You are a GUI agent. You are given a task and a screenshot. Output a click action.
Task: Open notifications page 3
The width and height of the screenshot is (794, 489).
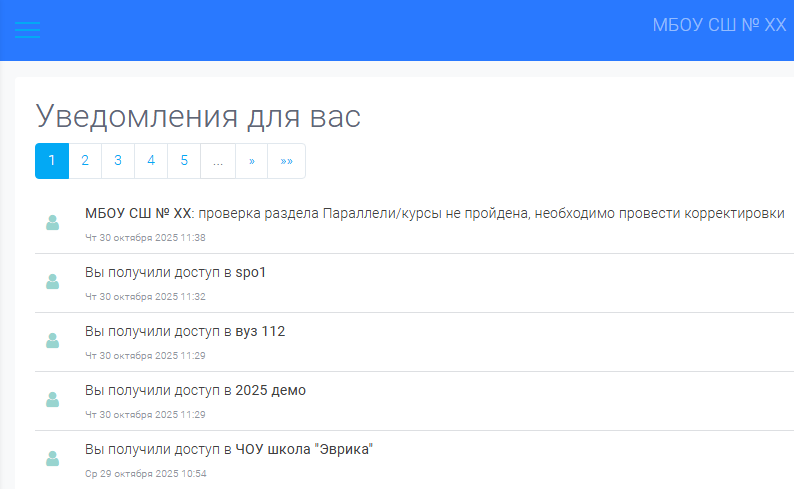(118, 161)
